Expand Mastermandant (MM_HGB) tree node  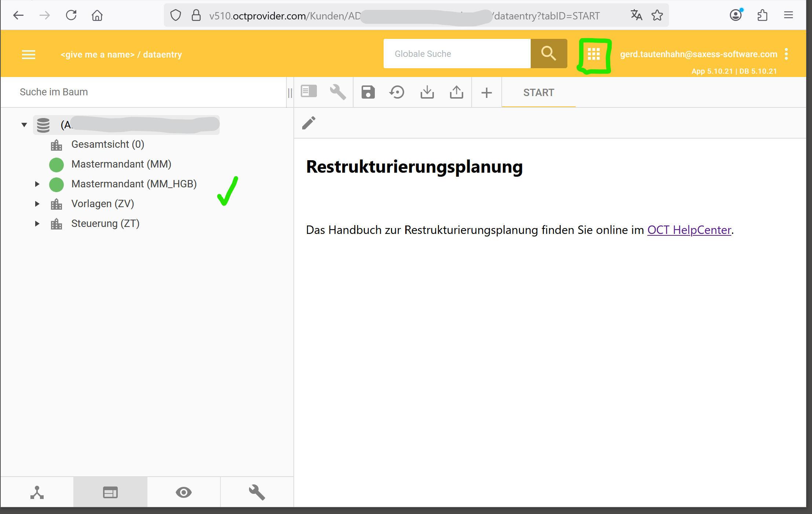click(x=37, y=184)
